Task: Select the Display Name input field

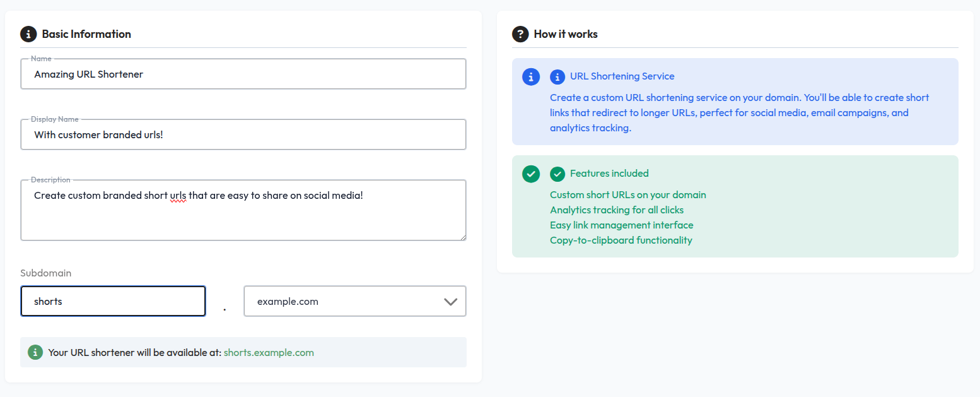Action: (x=243, y=134)
